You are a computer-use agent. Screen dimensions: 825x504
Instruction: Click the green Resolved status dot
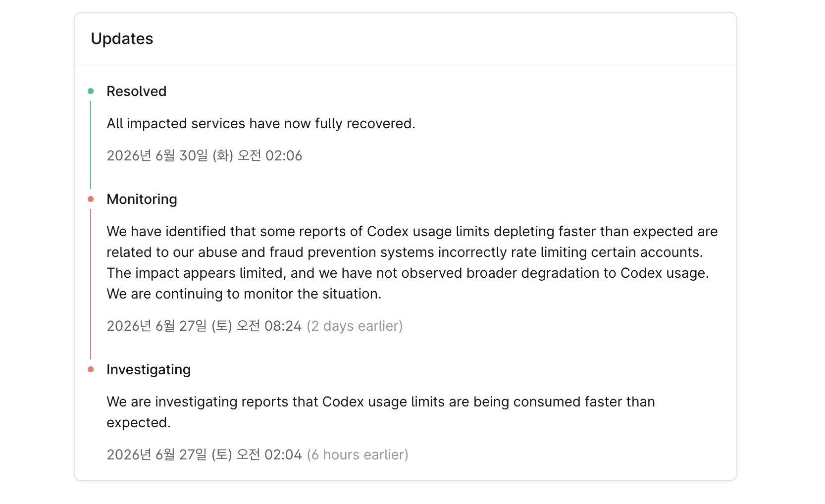click(91, 91)
